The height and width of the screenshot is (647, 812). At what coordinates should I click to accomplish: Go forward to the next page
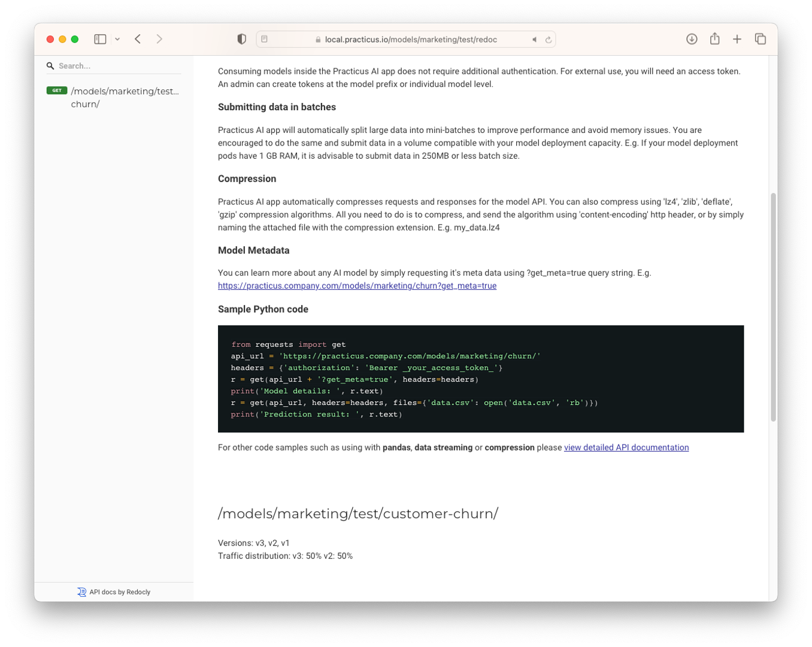(159, 39)
